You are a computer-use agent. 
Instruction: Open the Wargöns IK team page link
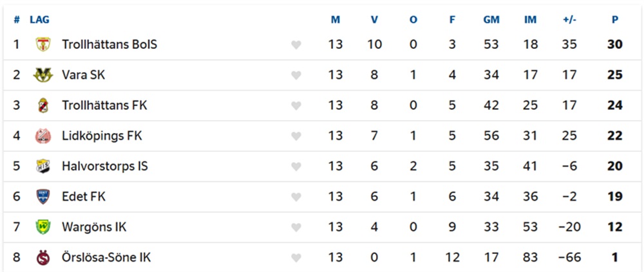93,227
